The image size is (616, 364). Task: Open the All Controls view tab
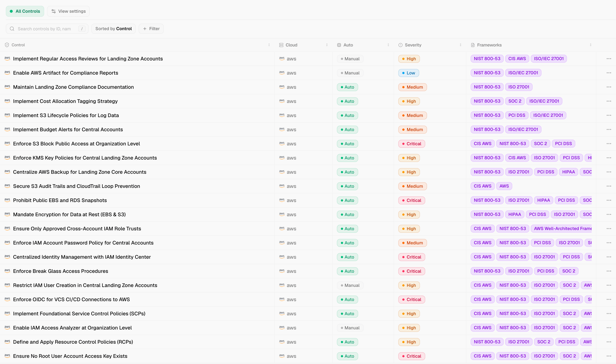click(25, 11)
